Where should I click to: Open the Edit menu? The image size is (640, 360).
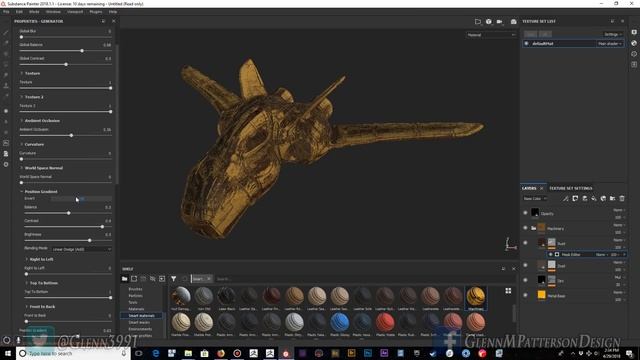point(19,12)
